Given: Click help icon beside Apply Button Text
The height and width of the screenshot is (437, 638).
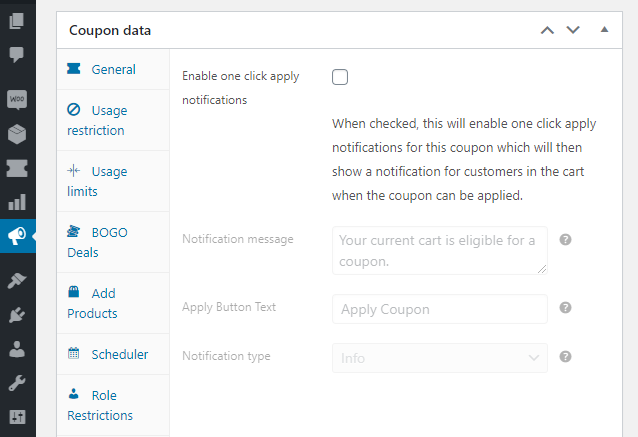Looking at the screenshot, I should 565,308.
